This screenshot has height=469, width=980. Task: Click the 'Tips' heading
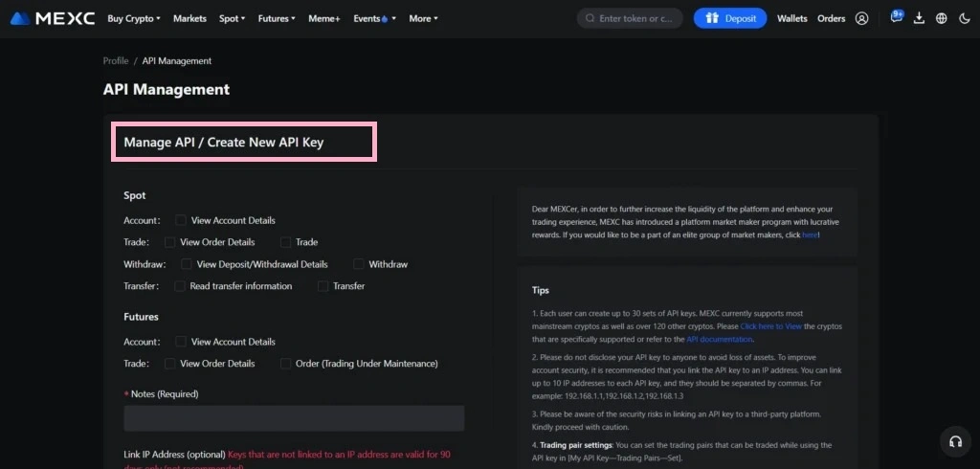tap(541, 290)
